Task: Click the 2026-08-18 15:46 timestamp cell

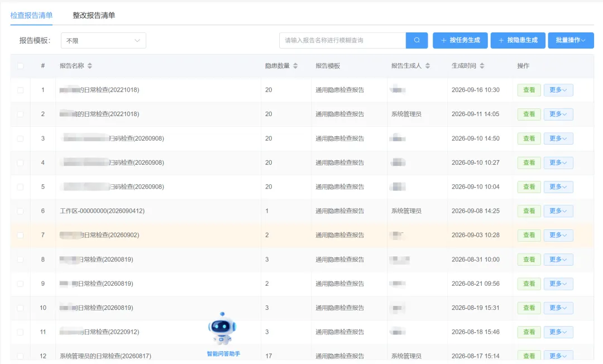Action: pyautogui.click(x=475, y=332)
